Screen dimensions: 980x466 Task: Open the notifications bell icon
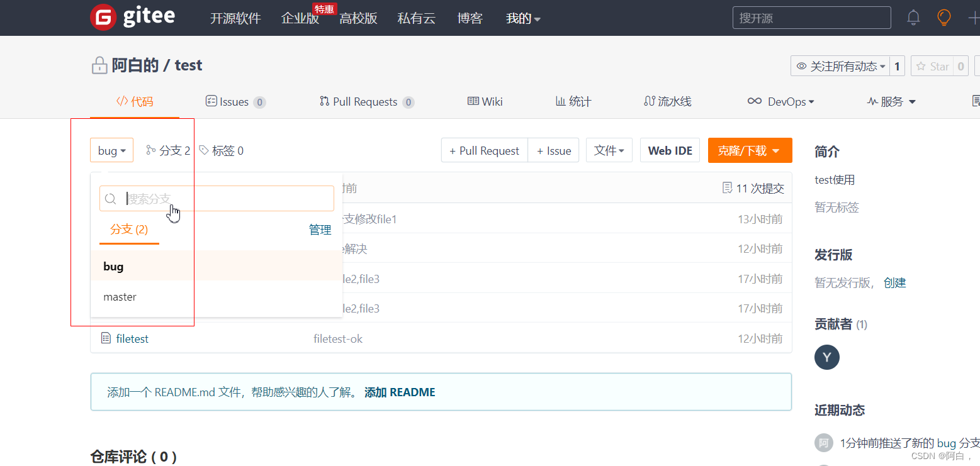[913, 18]
